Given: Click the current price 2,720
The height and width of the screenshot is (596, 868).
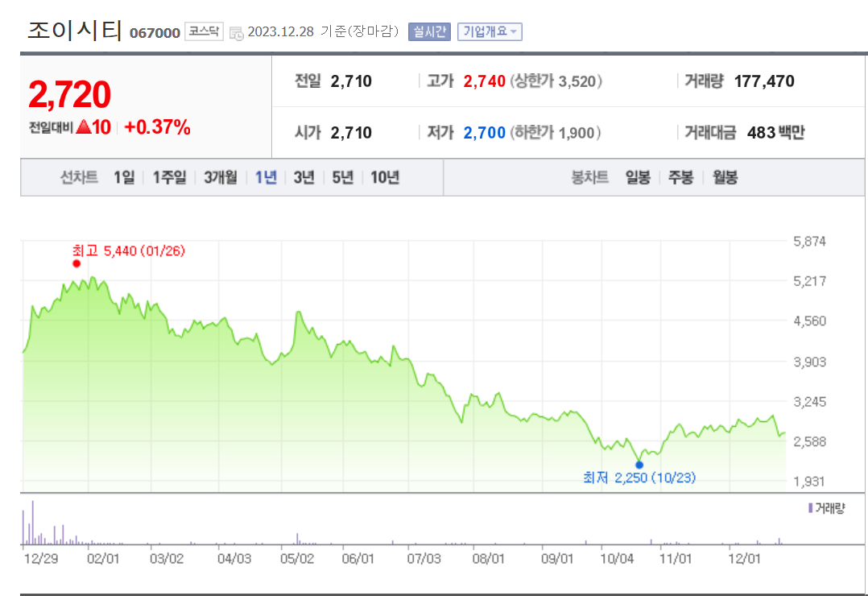Looking at the screenshot, I should click(x=70, y=95).
